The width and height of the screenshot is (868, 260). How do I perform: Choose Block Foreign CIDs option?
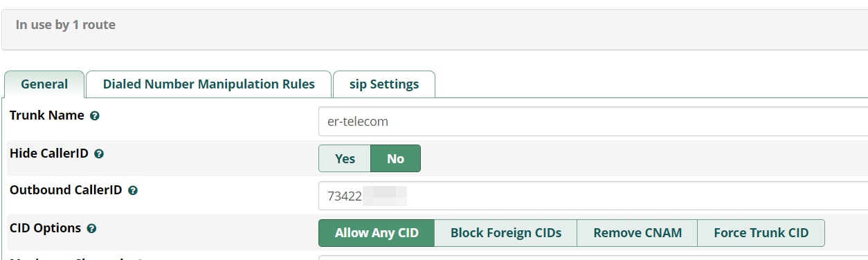pos(505,233)
